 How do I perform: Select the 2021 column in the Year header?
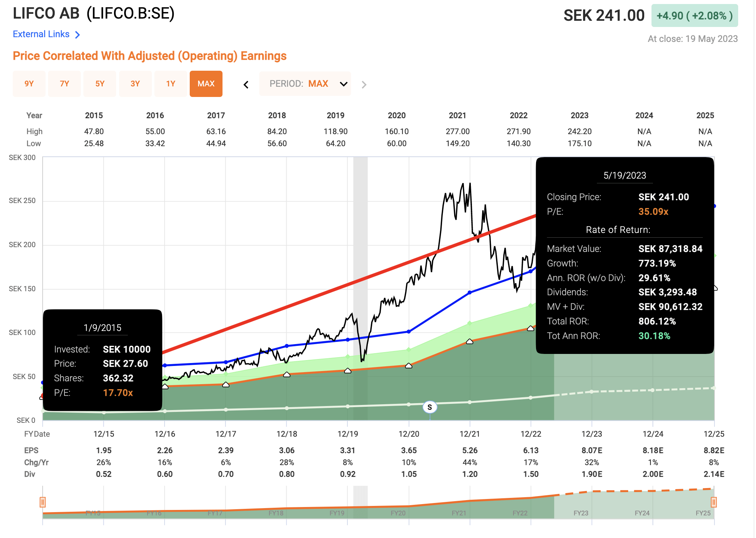point(457,115)
